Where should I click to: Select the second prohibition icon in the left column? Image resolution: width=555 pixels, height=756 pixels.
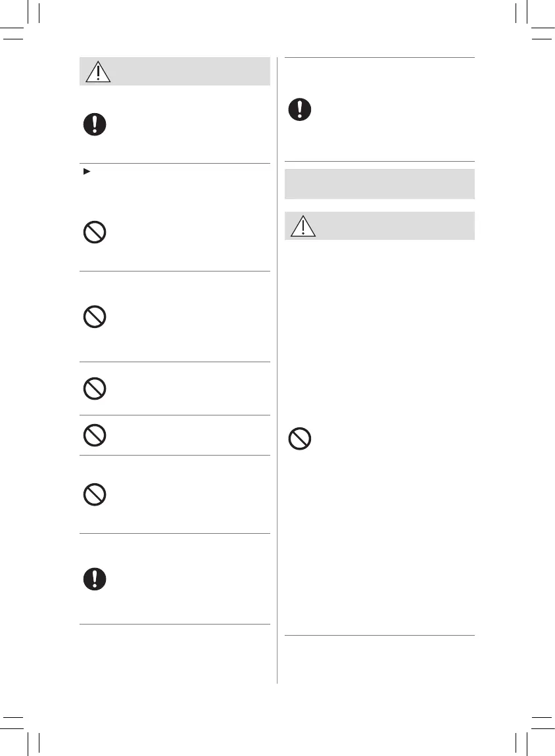(95, 318)
